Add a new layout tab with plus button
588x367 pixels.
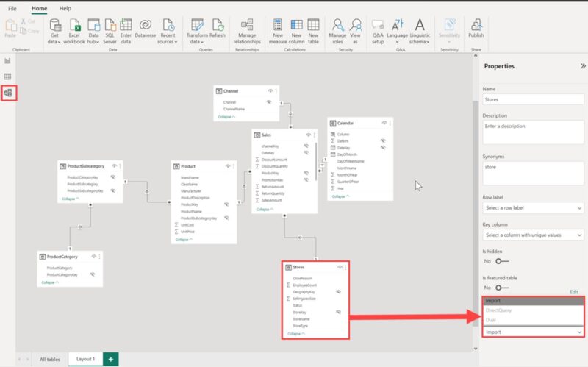click(111, 358)
